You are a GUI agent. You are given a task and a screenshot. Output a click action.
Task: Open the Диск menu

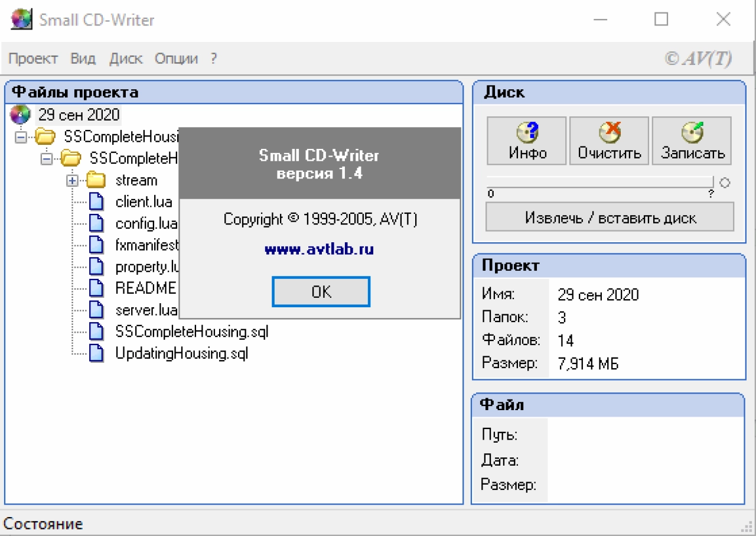pos(126,59)
